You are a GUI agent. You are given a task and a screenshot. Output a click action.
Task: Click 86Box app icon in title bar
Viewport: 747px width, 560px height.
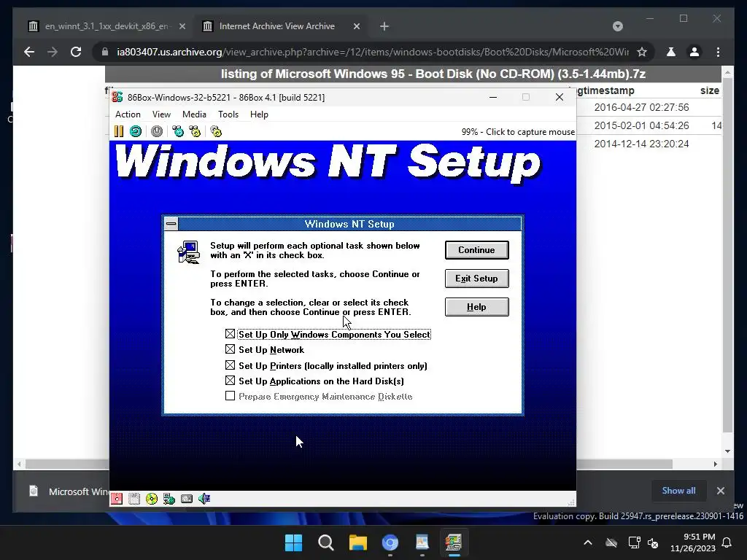pyautogui.click(x=117, y=97)
